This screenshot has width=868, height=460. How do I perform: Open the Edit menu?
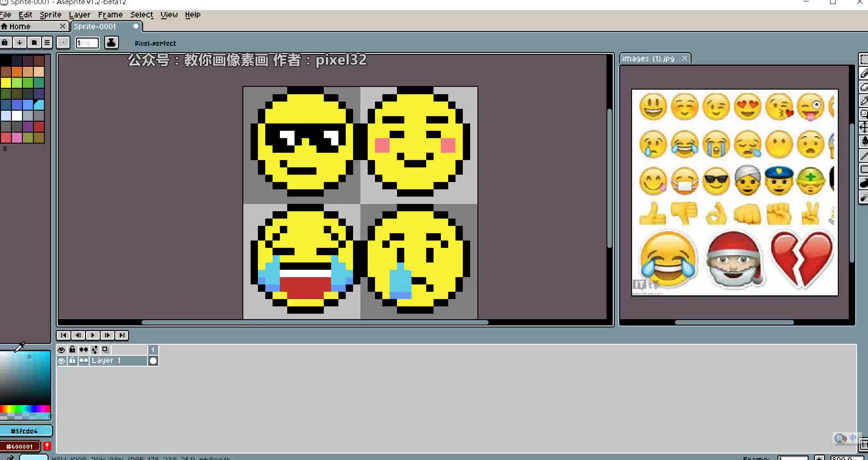click(25, 15)
